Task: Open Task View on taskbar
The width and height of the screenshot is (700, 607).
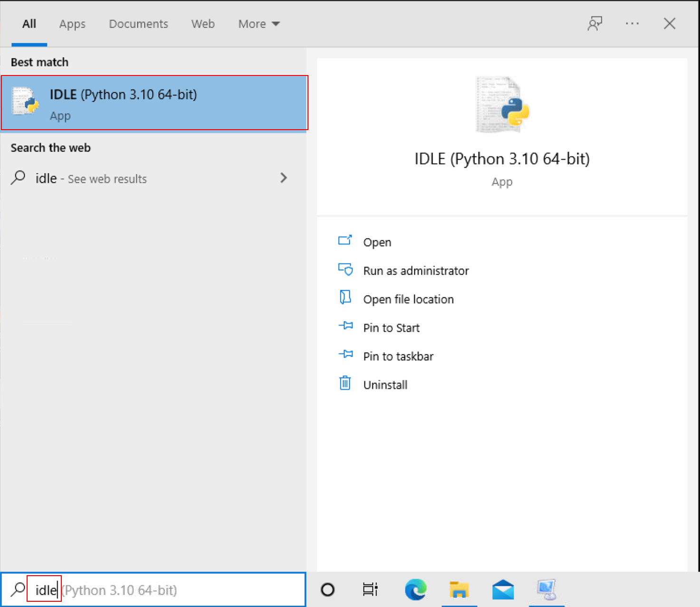Action: pos(370,589)
